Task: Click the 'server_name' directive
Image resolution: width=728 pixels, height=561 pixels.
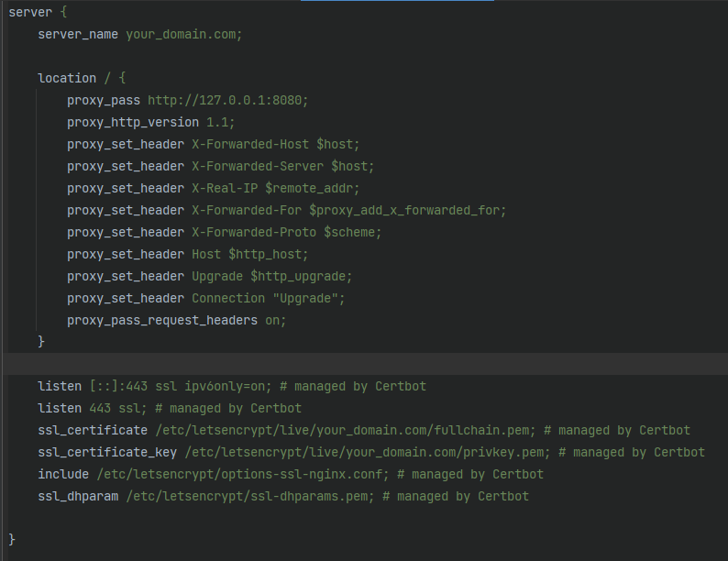Action: (x=78, y=34)
